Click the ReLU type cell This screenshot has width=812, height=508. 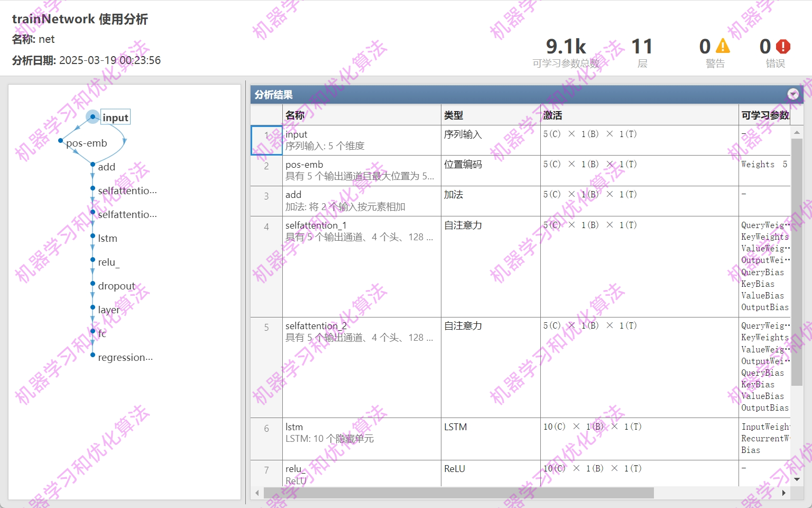pyautogui.click(x=491, y=473)
